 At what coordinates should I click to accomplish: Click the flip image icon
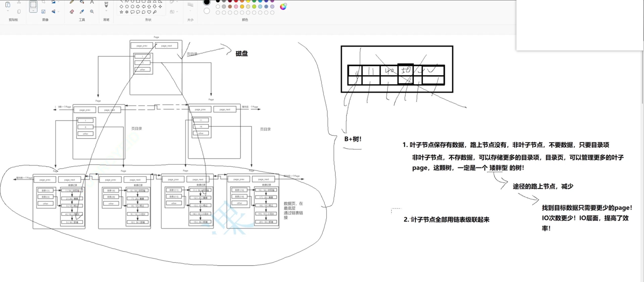[x=53, y=11]
